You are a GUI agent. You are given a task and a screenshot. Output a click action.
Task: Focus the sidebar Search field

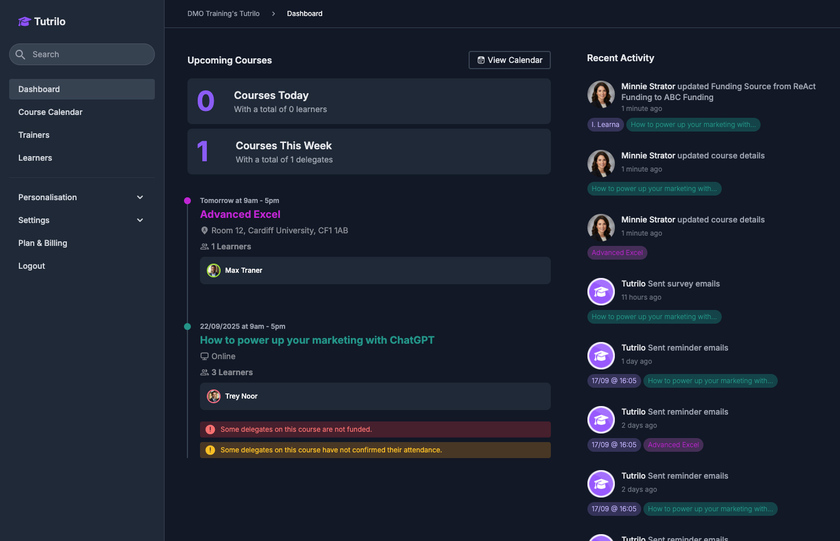pos(90,54)
